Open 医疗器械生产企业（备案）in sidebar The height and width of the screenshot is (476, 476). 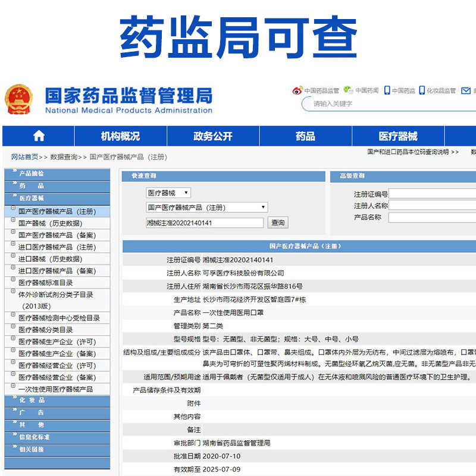(x=57, y=353)
